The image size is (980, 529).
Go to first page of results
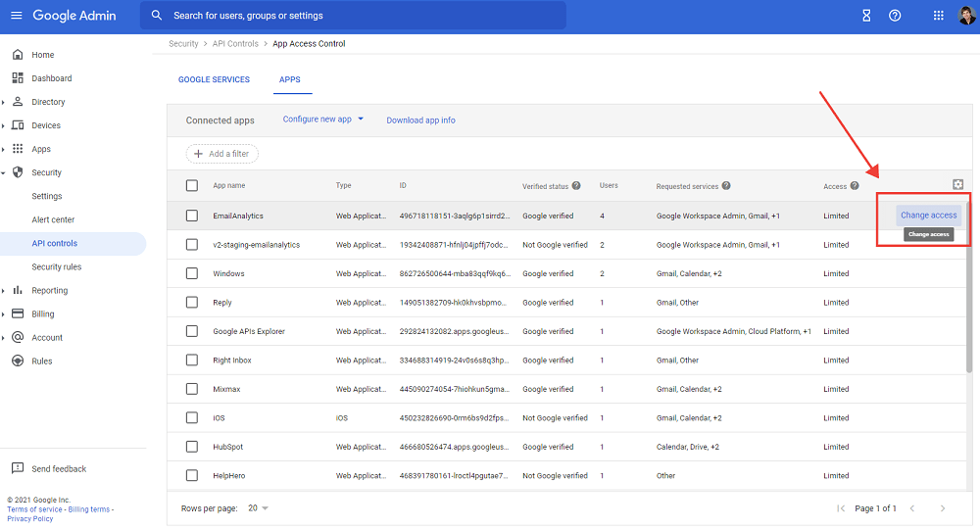841,508
